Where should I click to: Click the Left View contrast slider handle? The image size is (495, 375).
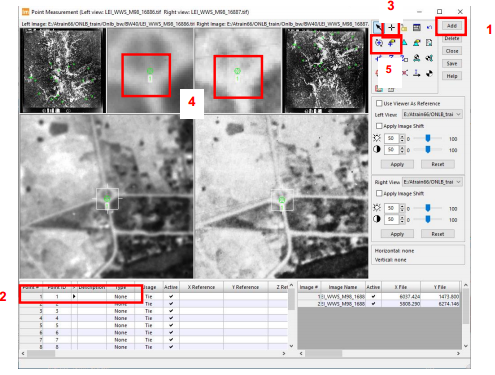[x=428, y=149]
